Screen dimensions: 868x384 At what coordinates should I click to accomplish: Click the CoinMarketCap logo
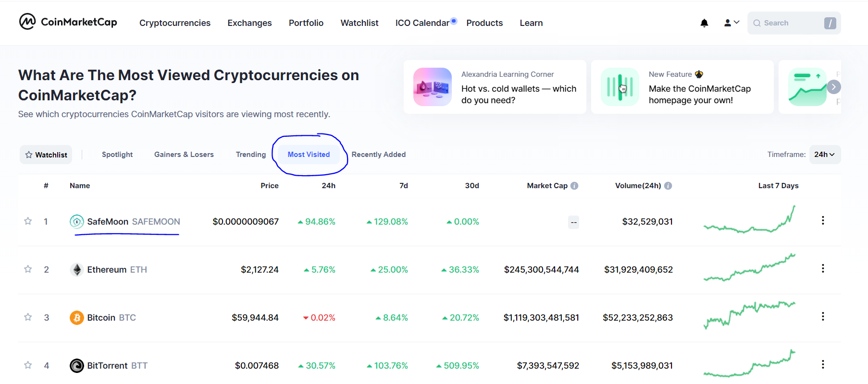pos(68,22)
